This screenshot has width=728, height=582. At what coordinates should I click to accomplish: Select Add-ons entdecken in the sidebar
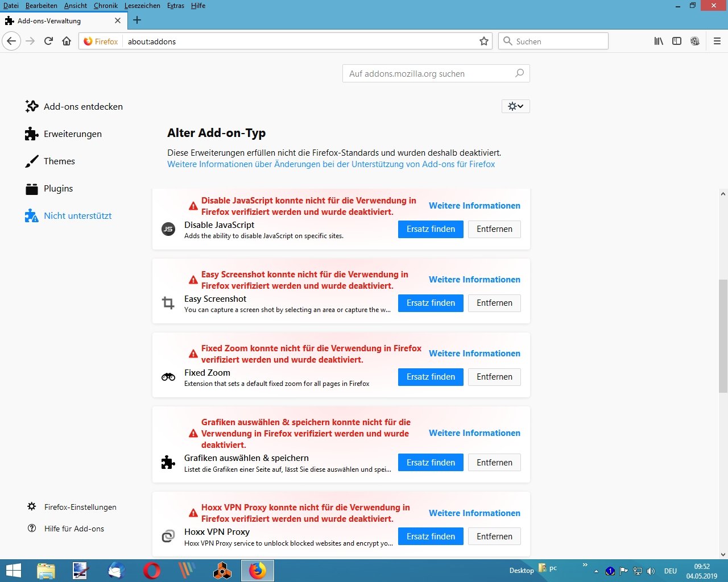74,106
